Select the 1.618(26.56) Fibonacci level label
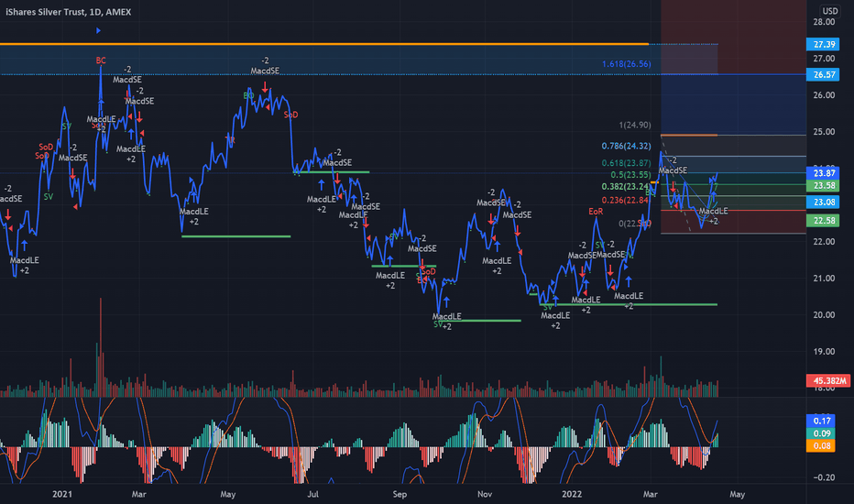This screenshot has width=854, height=504. (626, 64)
